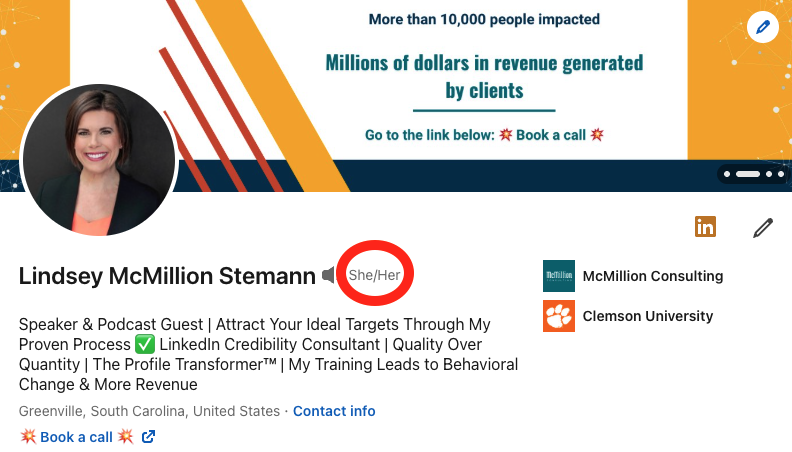Select the third banner carousel dot
Viewport: 792px width, 452px height.
click(769, 174)
